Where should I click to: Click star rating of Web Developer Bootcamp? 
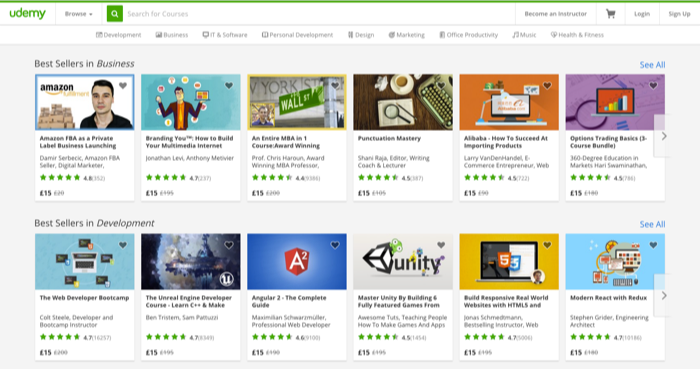tap(60, 337)
